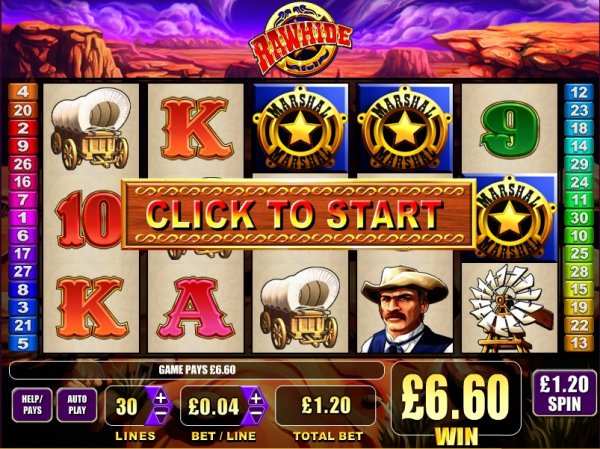Increase bet per line with plus
The height and width of the screenshot is (449, 600).
256,397
